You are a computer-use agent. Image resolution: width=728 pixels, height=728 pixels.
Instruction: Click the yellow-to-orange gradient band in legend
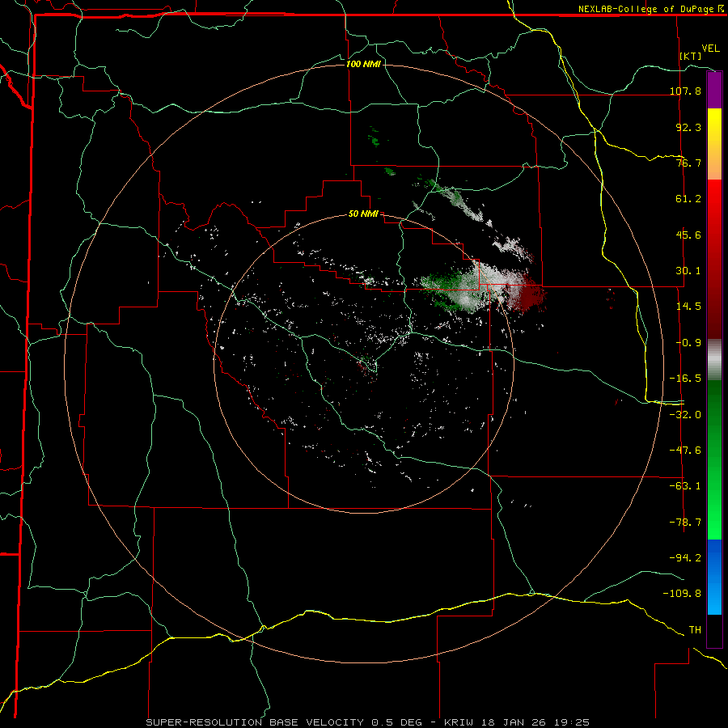(x=714, y=144)
